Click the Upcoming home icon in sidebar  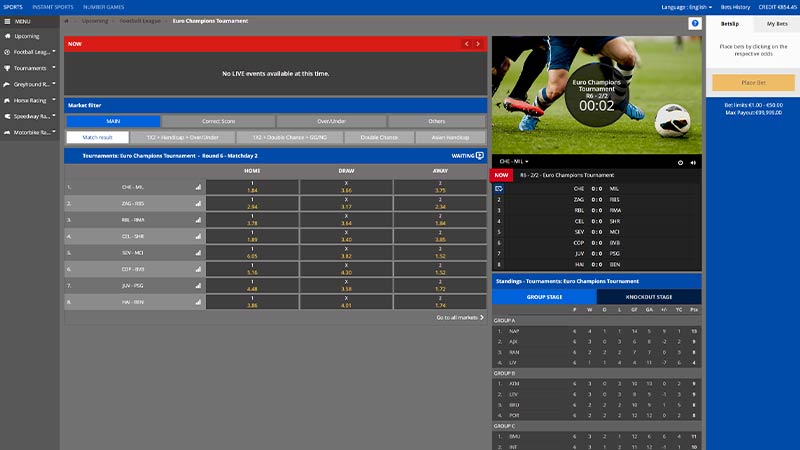coord(7,36)
